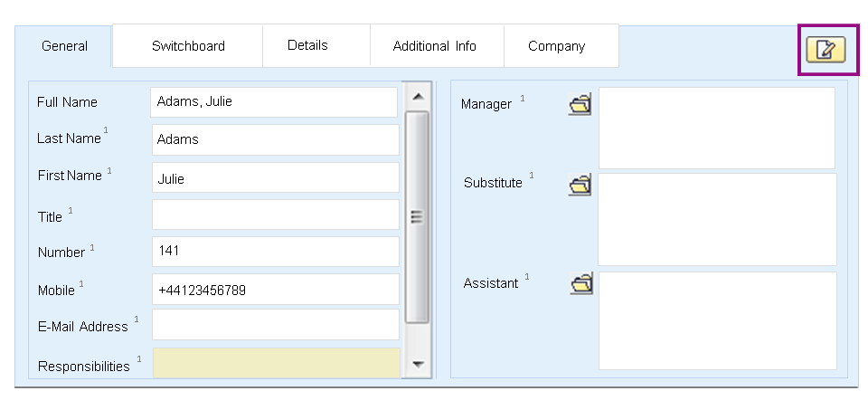Click the Number field showing 141
This screenshot has width=868, height=410.
[276, 252]
